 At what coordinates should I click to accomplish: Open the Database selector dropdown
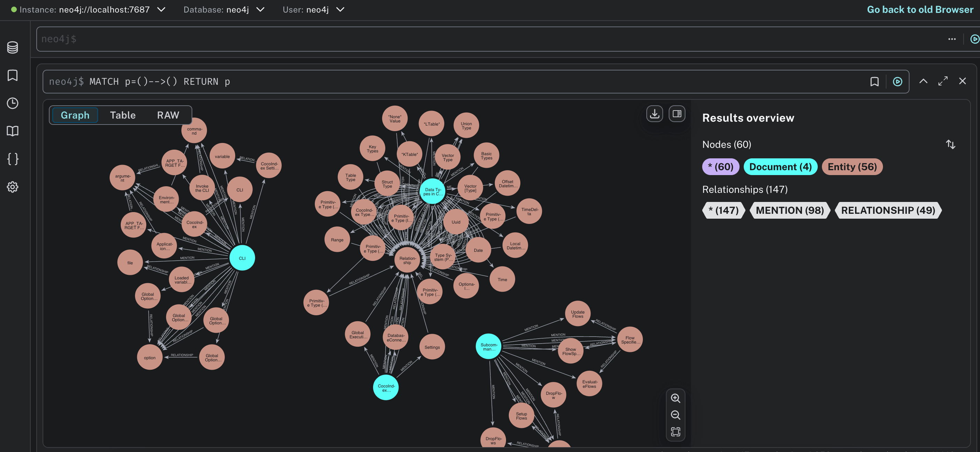(260, 9)
